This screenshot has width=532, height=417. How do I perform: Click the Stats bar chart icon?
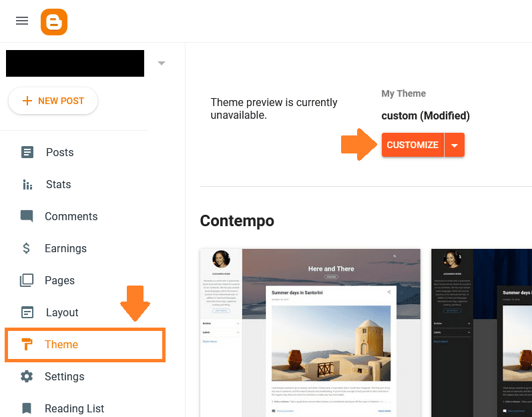(x=27, y=184)
